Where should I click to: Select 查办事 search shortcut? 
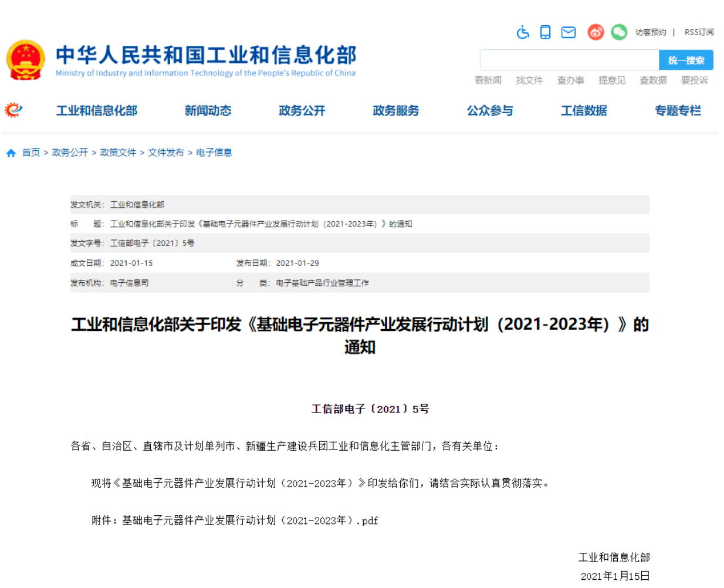point(570,80)
